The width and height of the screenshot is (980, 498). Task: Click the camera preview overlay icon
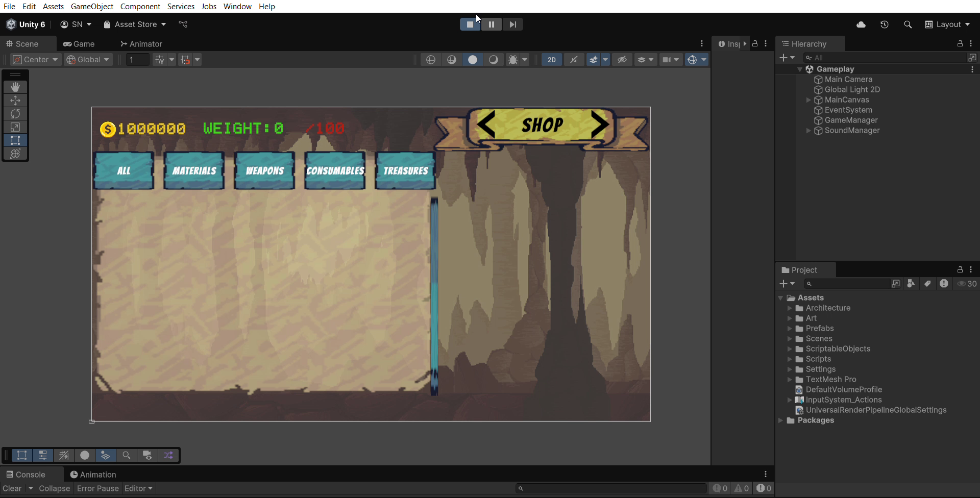[148, 455]
